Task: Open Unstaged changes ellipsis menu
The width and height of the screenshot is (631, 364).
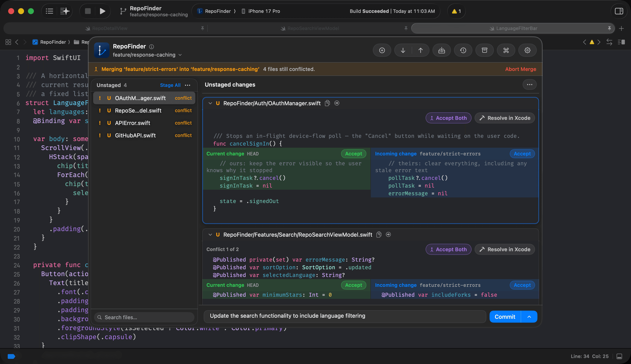Action: [x=529, y=84]
